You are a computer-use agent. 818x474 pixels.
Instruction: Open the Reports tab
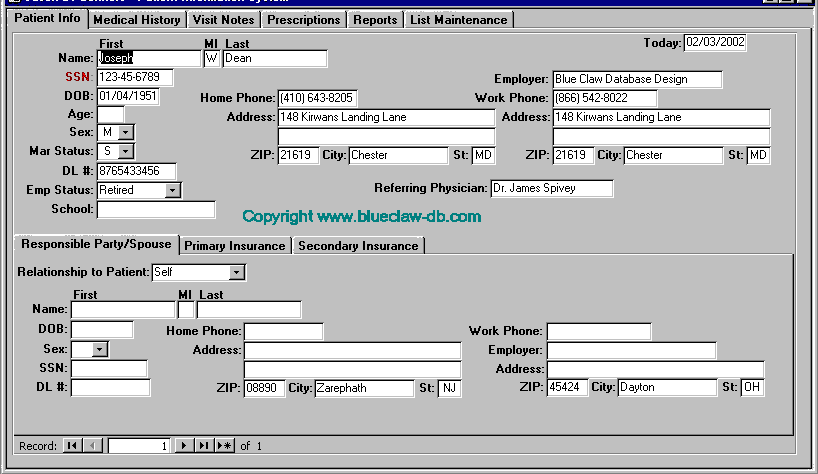tap(375, 20)
